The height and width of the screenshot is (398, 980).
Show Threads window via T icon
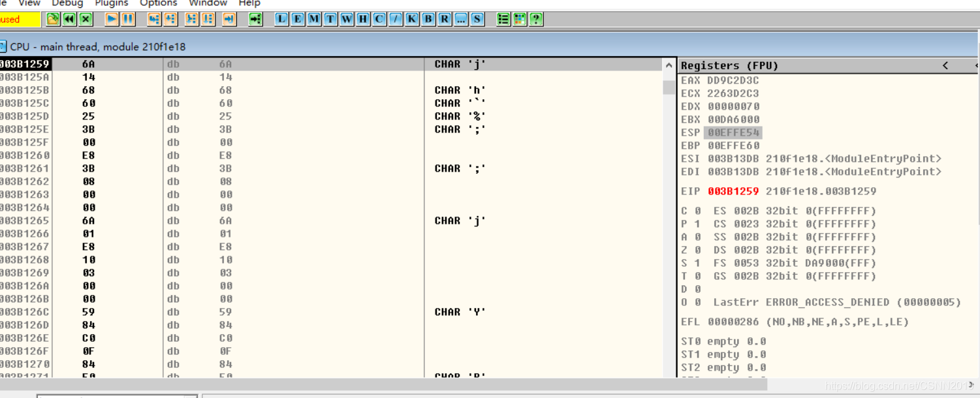click(x=330, y=19)
